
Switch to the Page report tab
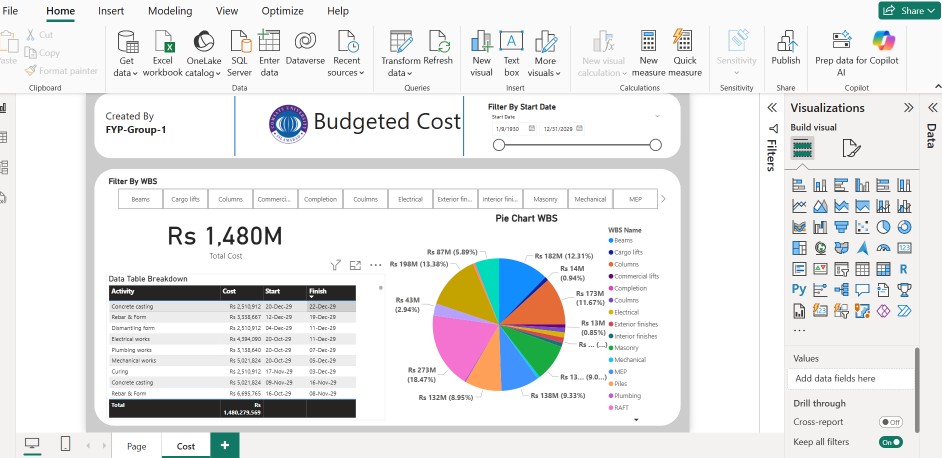(x=136, y=446)
